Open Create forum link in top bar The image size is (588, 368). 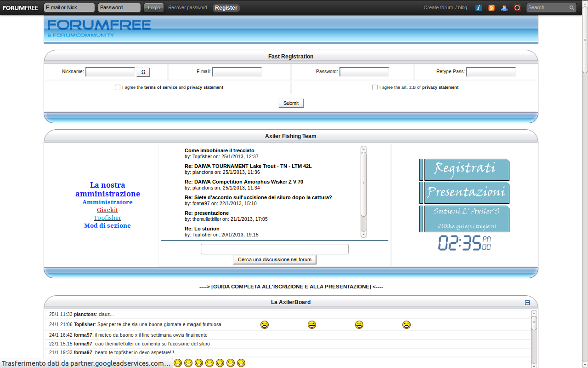[438, 8]
